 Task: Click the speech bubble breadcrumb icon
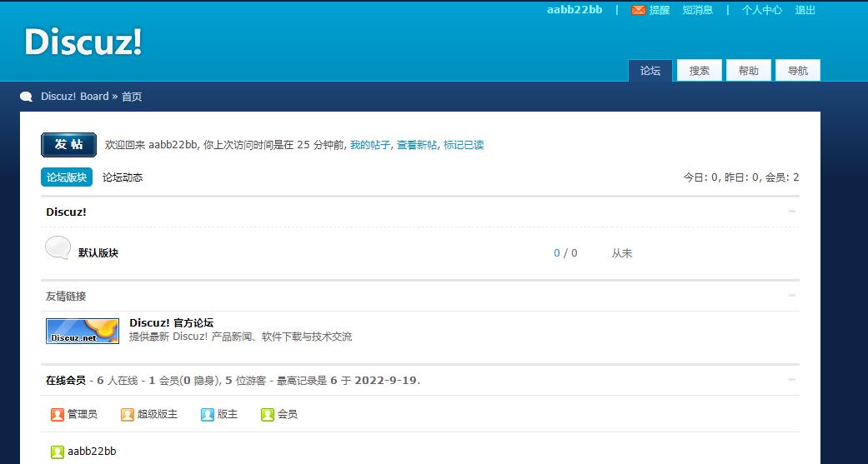(x=27, y=97)
